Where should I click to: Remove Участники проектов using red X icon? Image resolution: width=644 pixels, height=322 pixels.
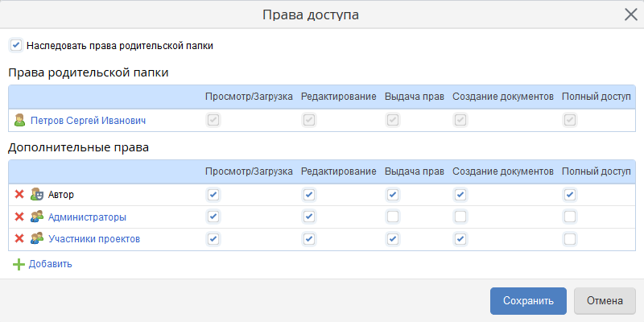click(19, 238)
